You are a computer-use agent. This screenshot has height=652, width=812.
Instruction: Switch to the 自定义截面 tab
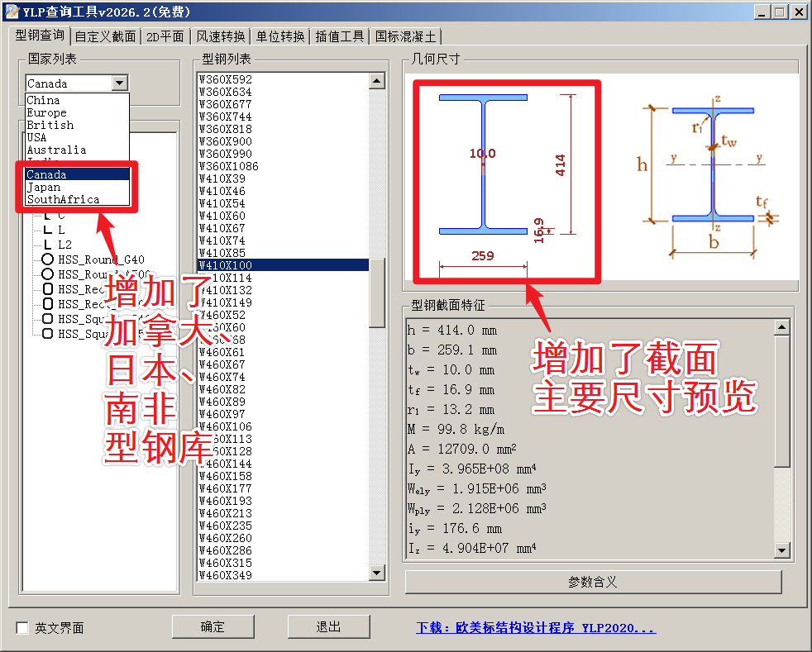pos(105,36)
